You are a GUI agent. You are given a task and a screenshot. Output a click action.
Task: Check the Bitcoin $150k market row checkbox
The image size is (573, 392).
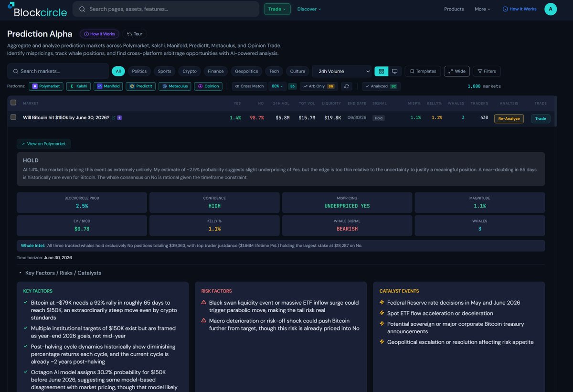13,117
